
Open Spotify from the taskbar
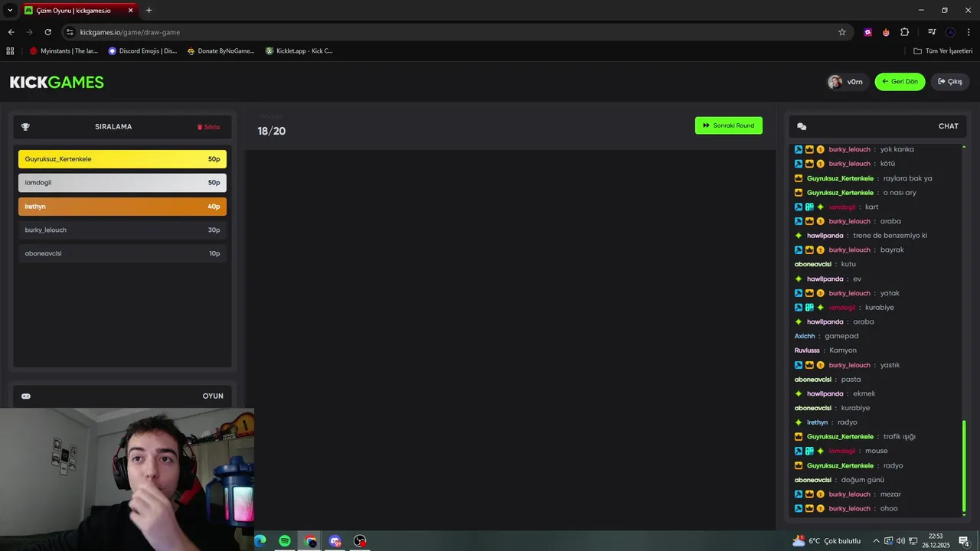pos(285,541)
